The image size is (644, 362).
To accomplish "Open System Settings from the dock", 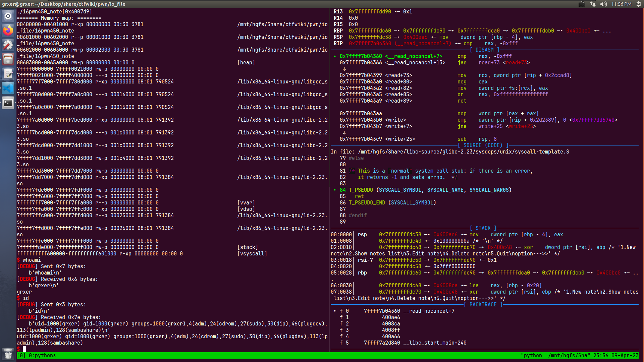I will [x=8, y=45].
